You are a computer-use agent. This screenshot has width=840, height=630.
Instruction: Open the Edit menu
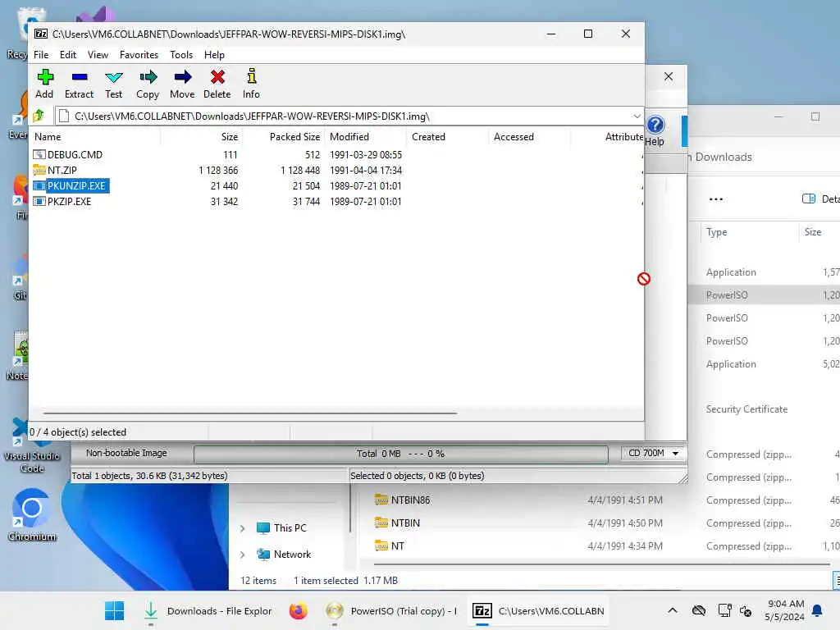coord(68,55)
